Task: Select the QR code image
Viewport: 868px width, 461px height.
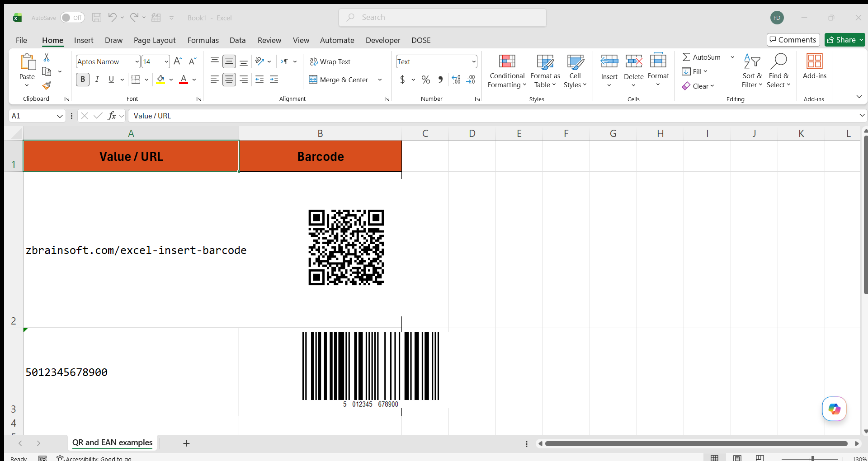Action: [346, 247]
